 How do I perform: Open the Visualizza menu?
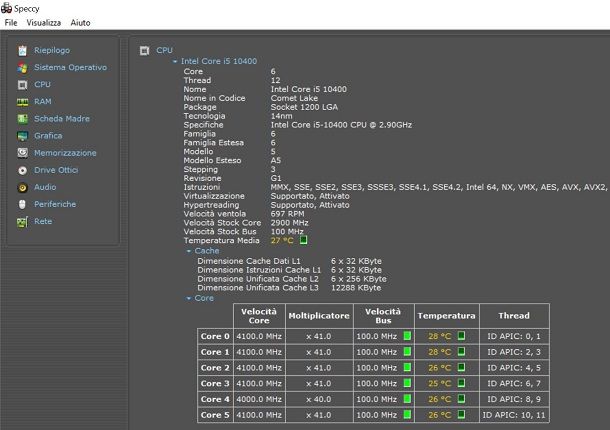pos(44,23)
